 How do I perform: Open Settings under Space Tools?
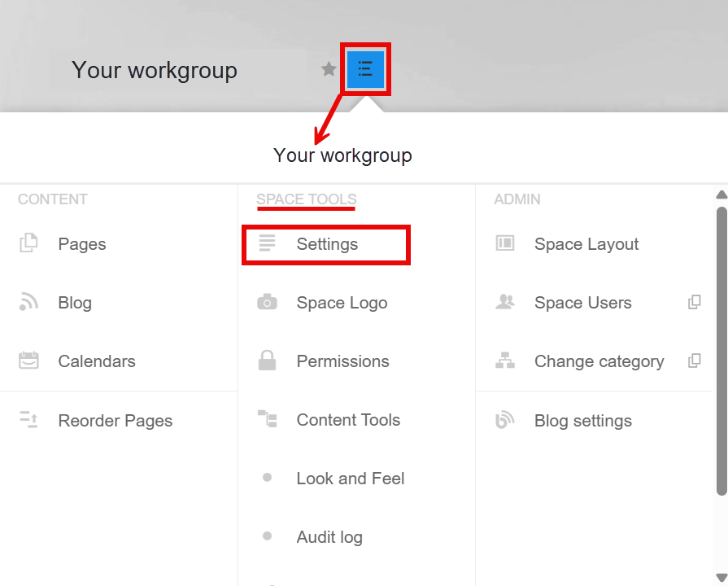327,244
